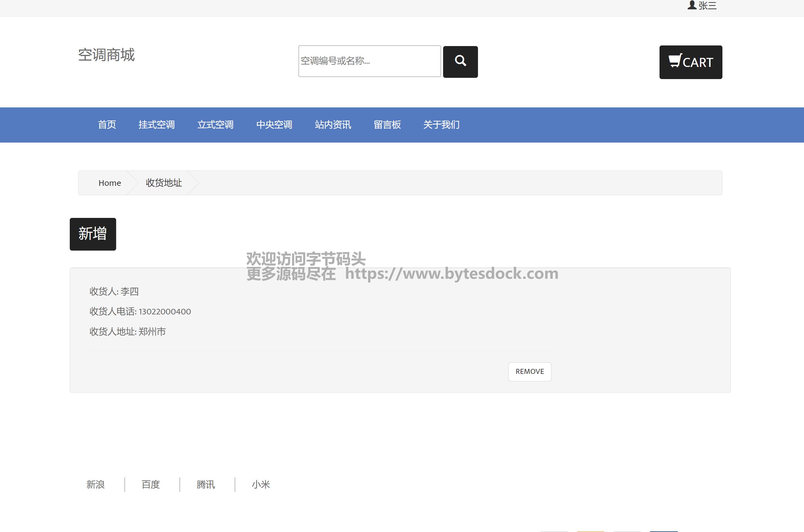Click the user profile icon for 张三

(x=692, y=5)
